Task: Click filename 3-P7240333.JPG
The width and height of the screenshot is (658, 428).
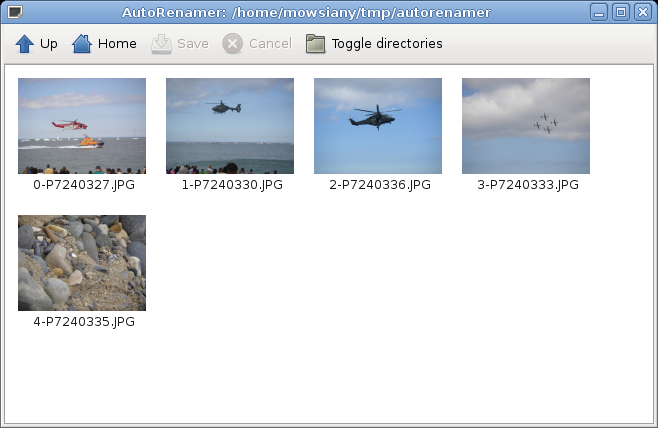Action: (528, 185)
